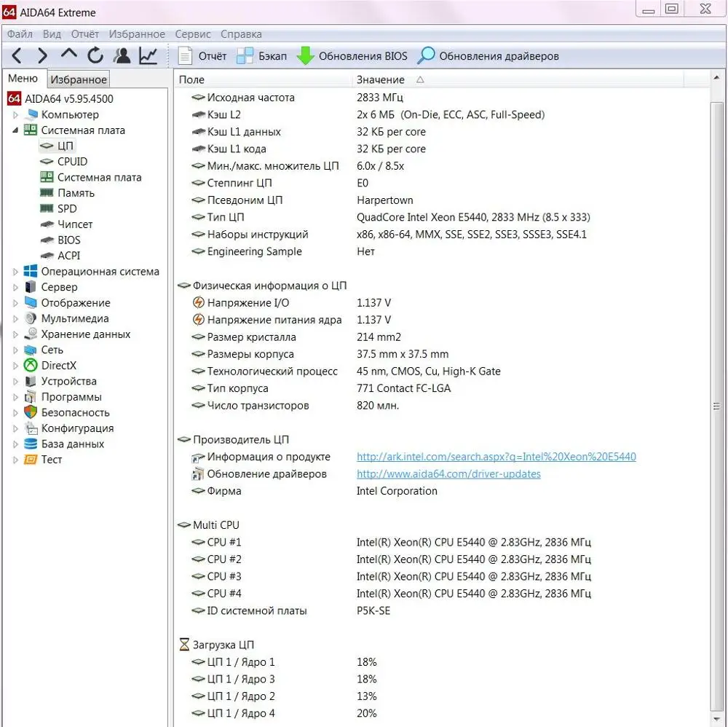Refresh the page with the circular arrow icon
728x727 pixels.
tap(95, 56)
